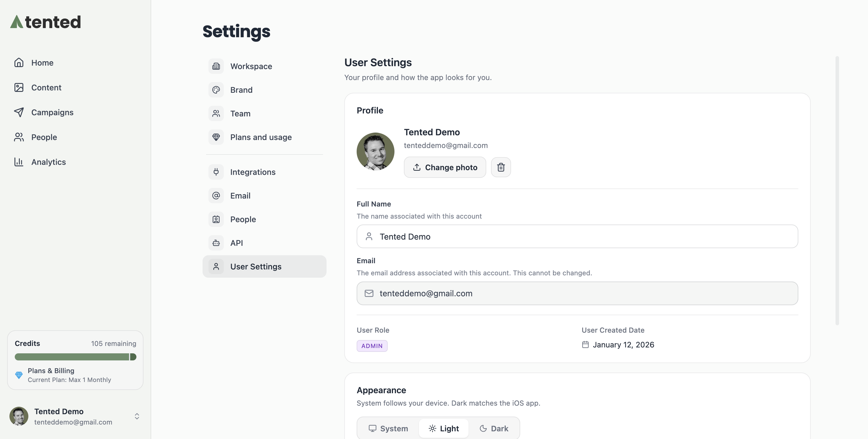Click the Credits progress bar
This screenshot has width=868, height=439.
(76, 357)
